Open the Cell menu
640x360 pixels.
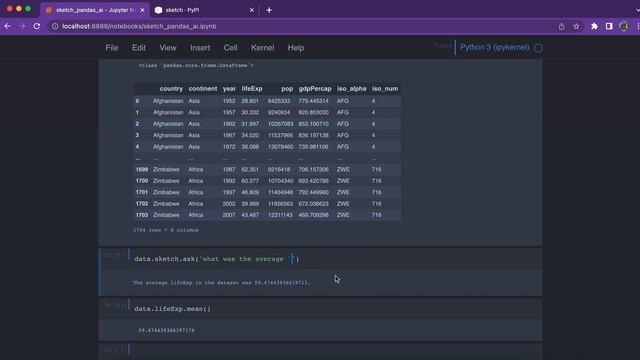pos(230,48)
